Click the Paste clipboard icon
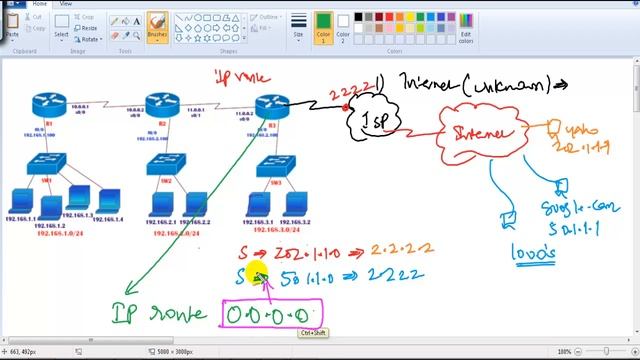640x360 pixels. coord(12,21)
